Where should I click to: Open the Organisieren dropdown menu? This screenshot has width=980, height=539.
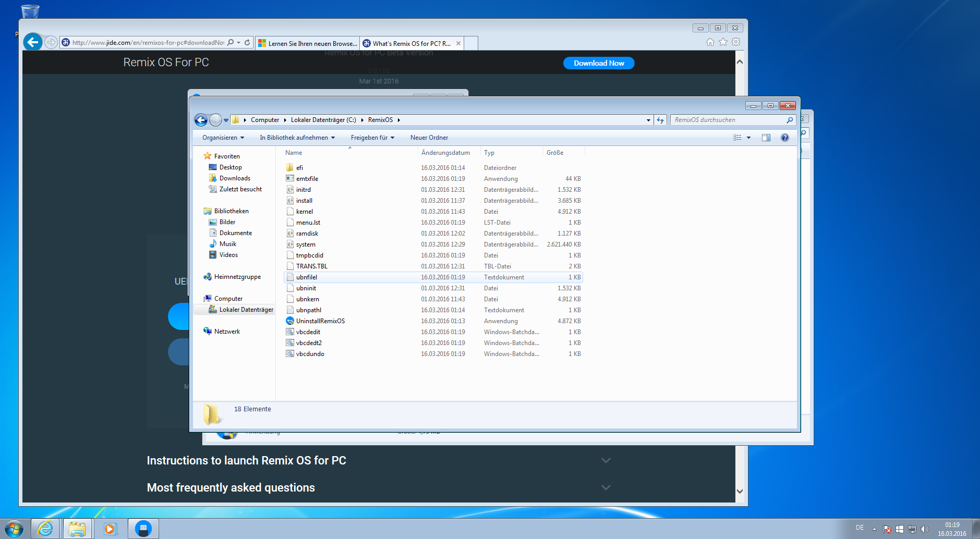click(x=223, y=138)
